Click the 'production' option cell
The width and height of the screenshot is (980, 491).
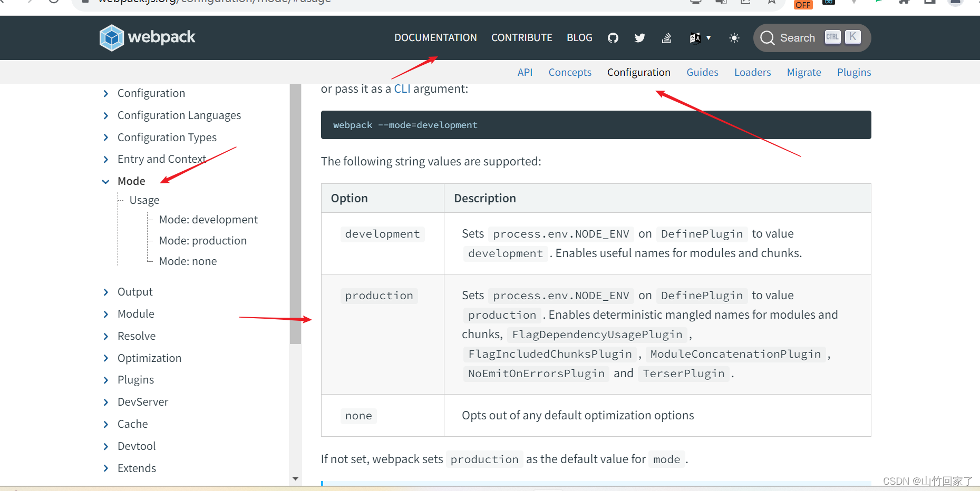coord(383,334)
